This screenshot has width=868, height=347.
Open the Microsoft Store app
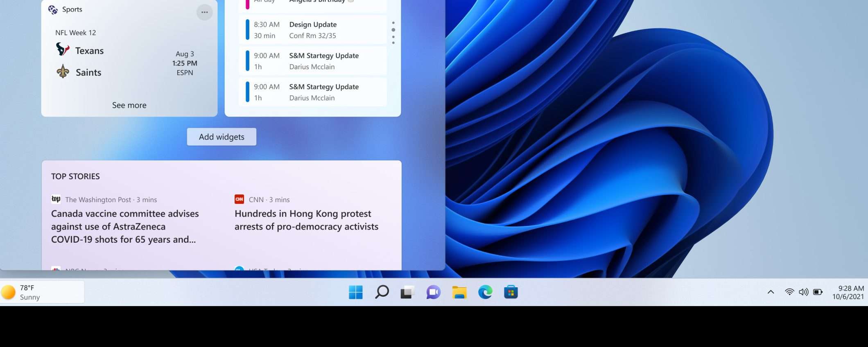511,292
